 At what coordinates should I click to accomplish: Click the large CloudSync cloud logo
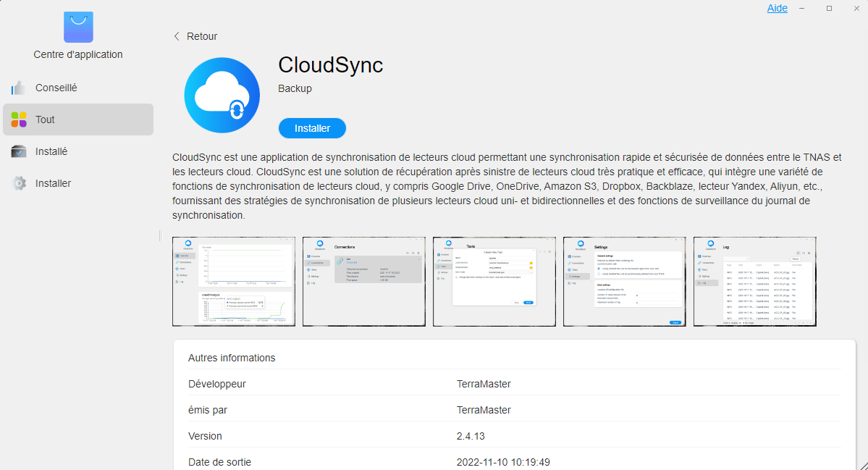pyautogui.click(x=222, y=96)
